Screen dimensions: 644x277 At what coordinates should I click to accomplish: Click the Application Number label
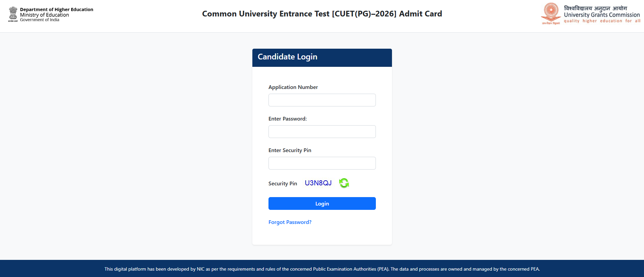coord(293,87)
